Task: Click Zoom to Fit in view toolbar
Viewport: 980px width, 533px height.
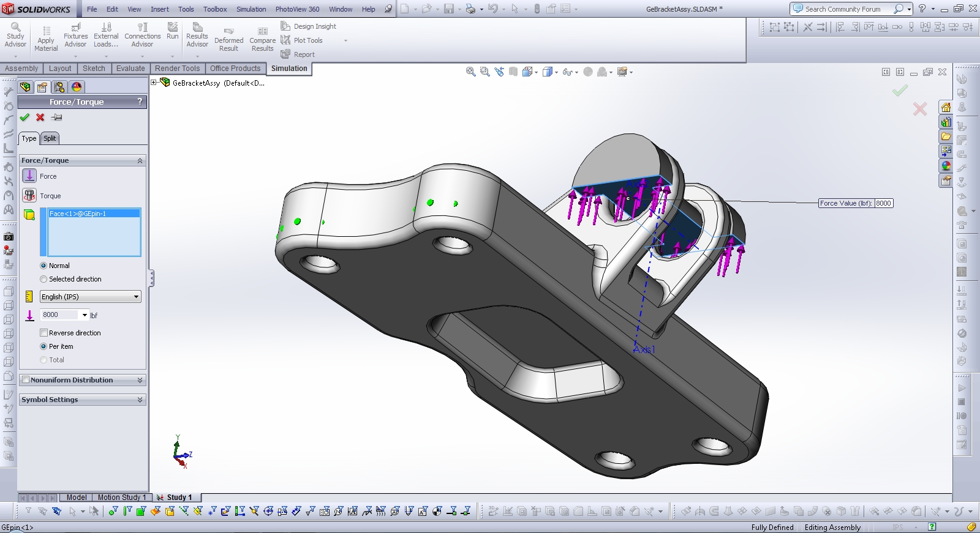Action: click(x=470, y=72)
